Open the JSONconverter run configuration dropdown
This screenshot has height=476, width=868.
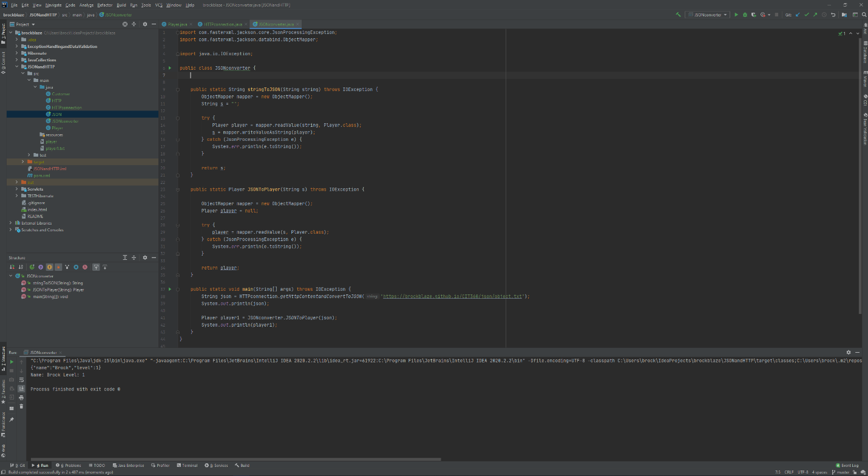click(x=707, y=15)
